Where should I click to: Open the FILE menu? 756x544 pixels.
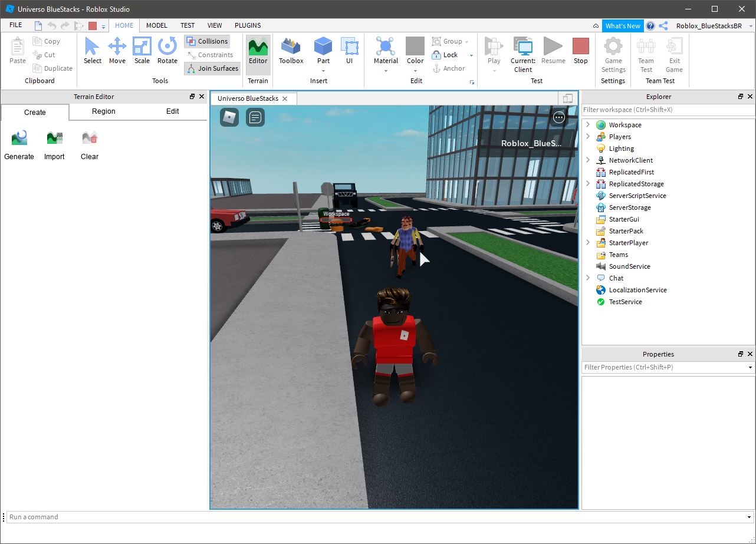click(16, 25)
